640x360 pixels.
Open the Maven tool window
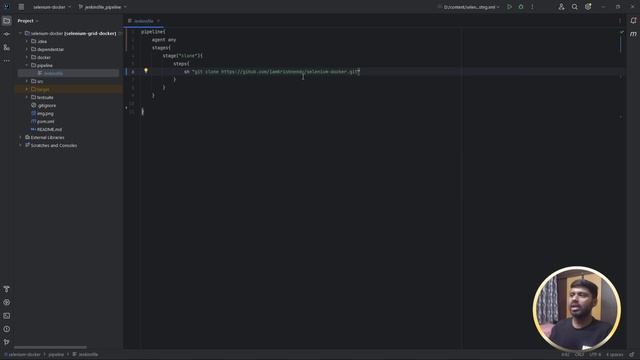click(x=633, y=34)
